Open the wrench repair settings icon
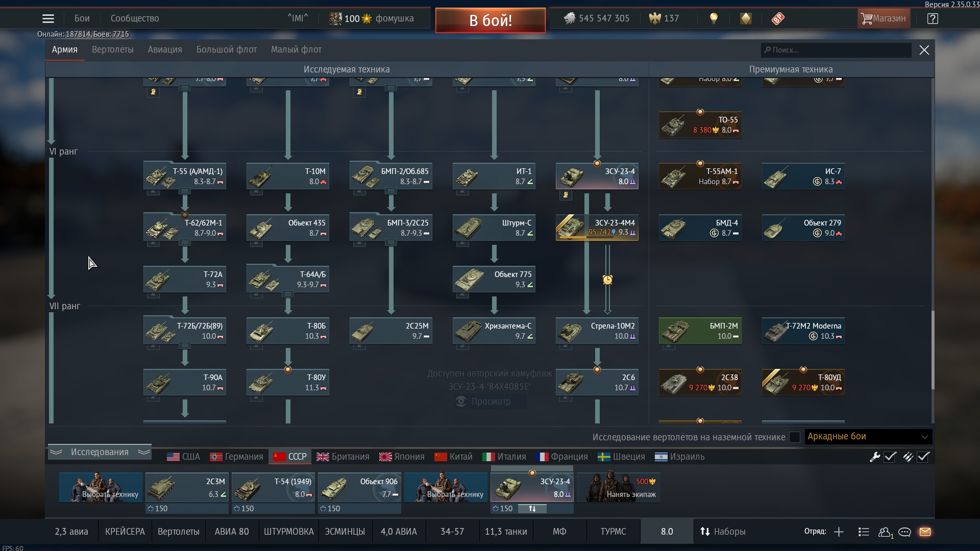The image size is (980, 551). (874, 457)
